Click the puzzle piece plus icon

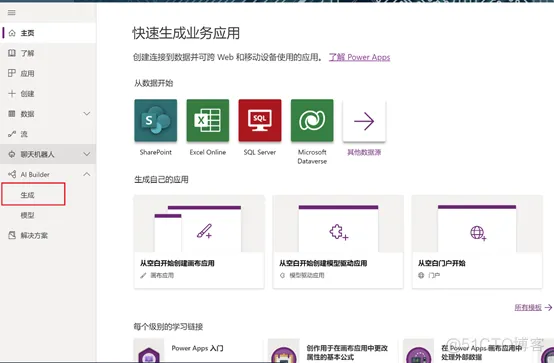(338, 232)
